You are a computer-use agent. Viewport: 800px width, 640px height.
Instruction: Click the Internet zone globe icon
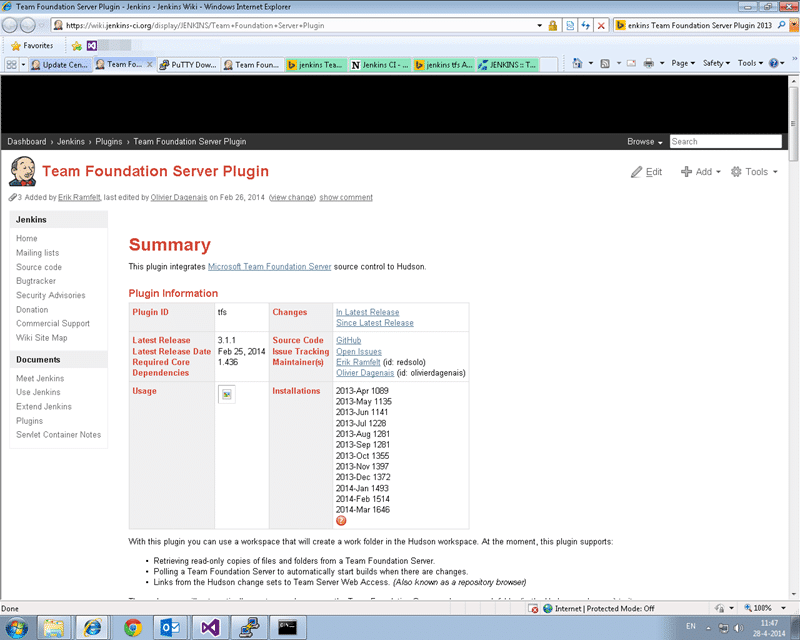click(548, 608)
